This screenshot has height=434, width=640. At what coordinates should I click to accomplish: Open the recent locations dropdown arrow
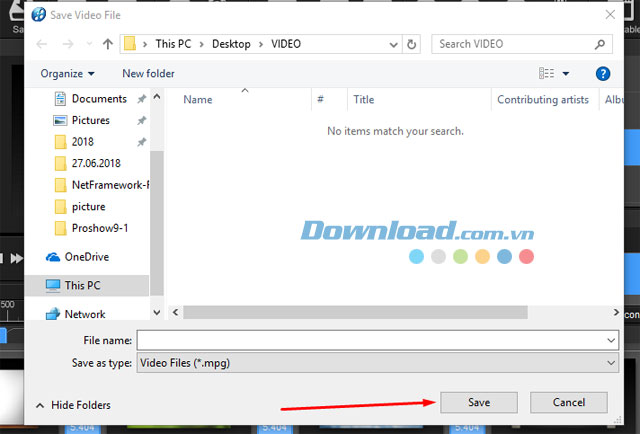[89, 43]
